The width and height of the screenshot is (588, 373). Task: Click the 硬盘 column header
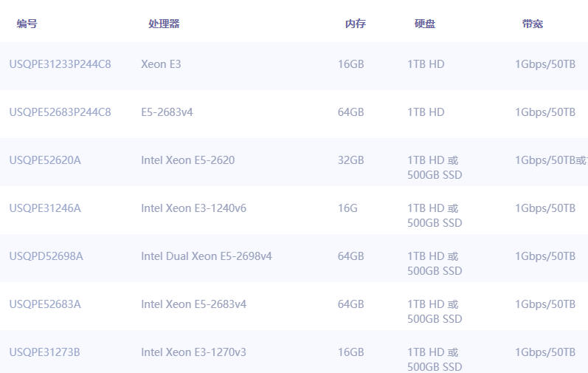click(425, 24)
